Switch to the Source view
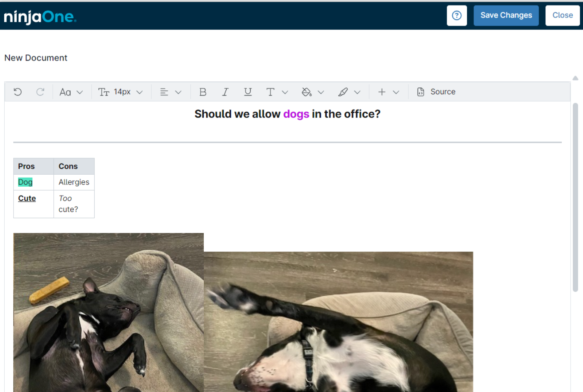The width and height of the screenshot is (583, 392). coord(436,92)
